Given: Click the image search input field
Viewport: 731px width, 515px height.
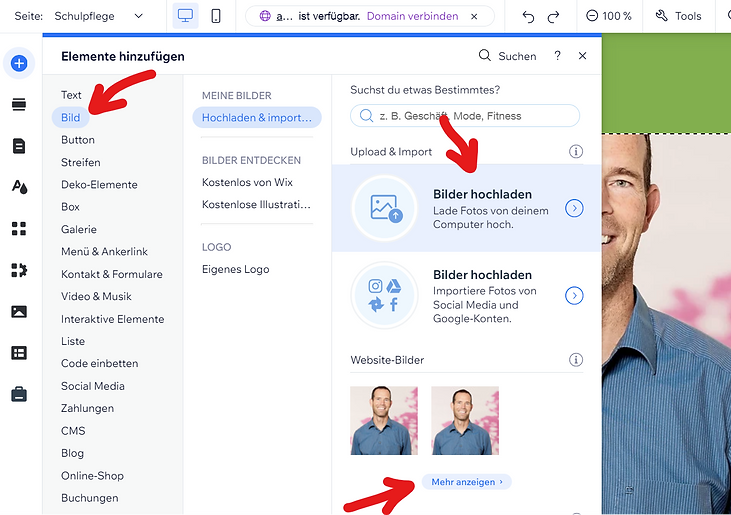Looking at the screenshot, I should point(465,116).
